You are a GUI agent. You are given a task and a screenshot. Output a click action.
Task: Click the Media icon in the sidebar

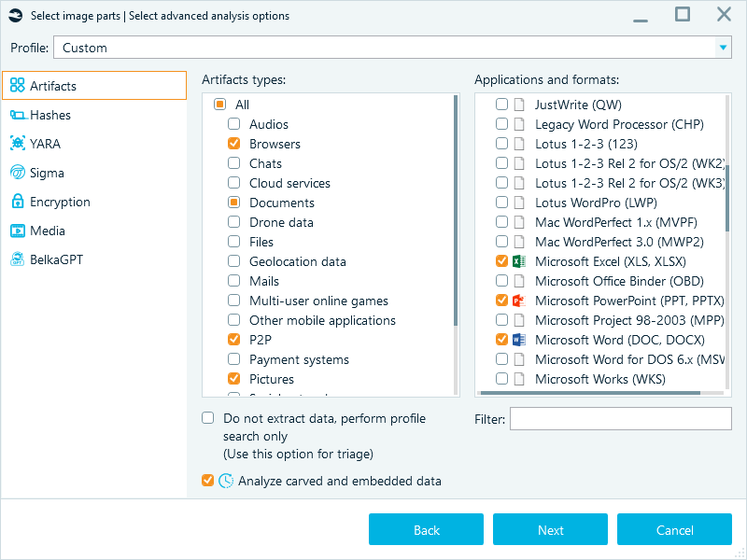(19, 231)
